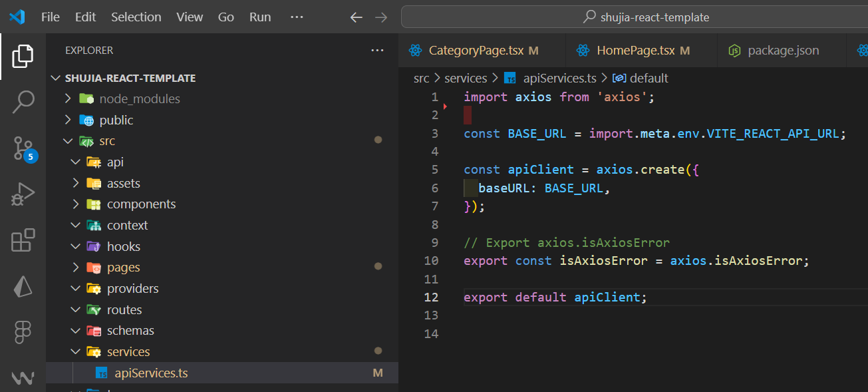
Task: Open the Go menu
Action: click(x=226, y=17)
